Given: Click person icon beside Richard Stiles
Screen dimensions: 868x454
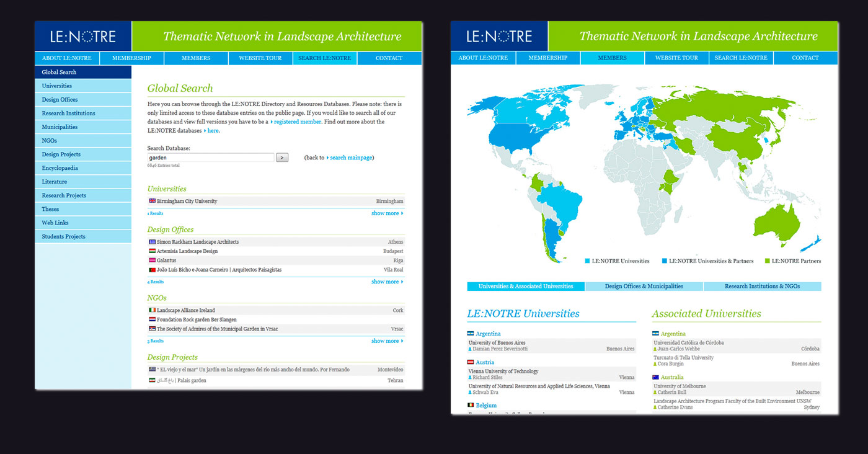Looking at the screenshot, I should 470,378.
